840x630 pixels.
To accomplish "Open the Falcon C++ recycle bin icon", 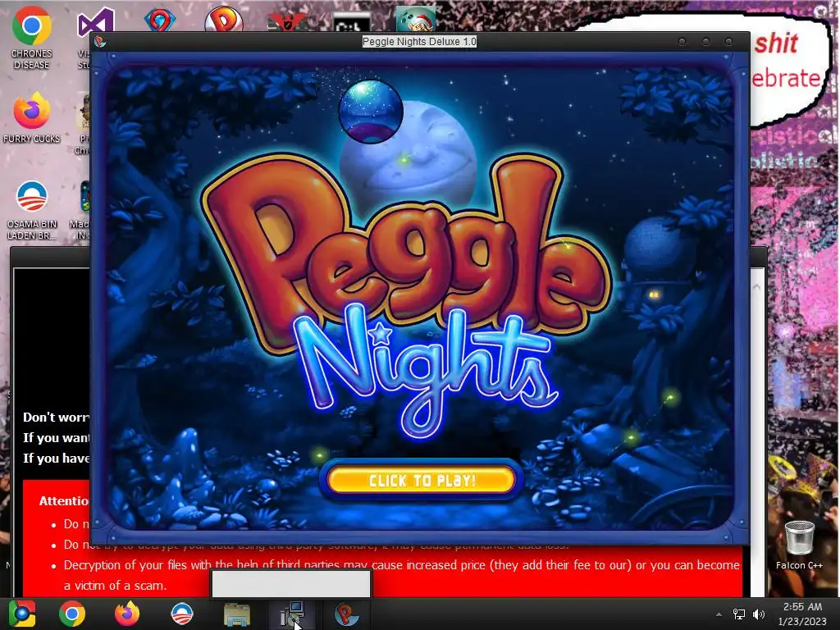I will [799, 546].
